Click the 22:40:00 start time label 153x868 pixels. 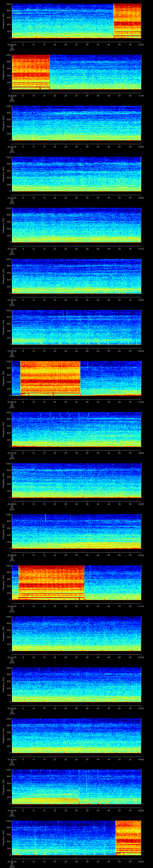12,606
